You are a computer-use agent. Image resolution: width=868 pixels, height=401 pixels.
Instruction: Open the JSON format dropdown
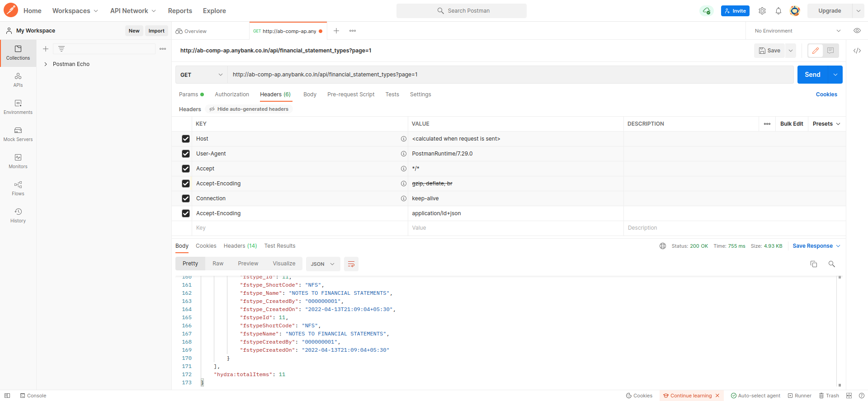click(x=322, y=264)
